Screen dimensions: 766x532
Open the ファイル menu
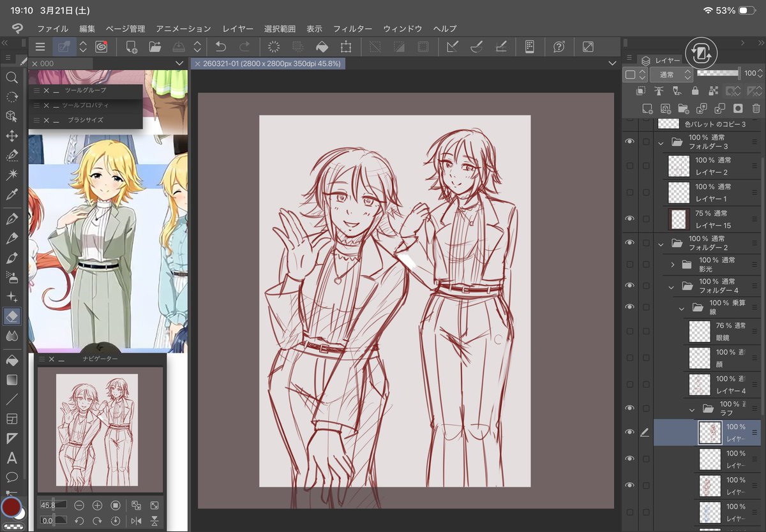[x=52, y=29]
